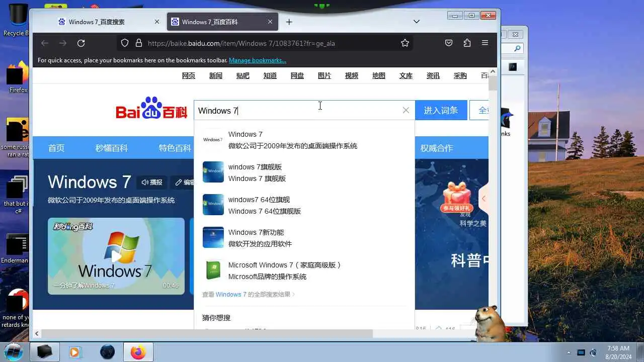Open the 知道 navigation link
Screen dimensions: 644x362
270,75
